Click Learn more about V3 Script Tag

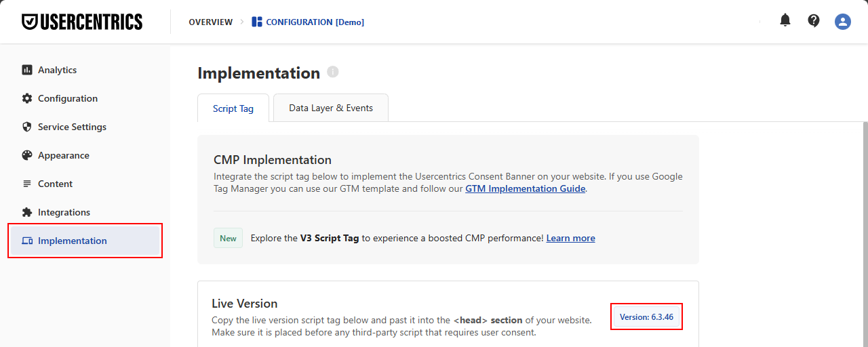coord(571,238)
